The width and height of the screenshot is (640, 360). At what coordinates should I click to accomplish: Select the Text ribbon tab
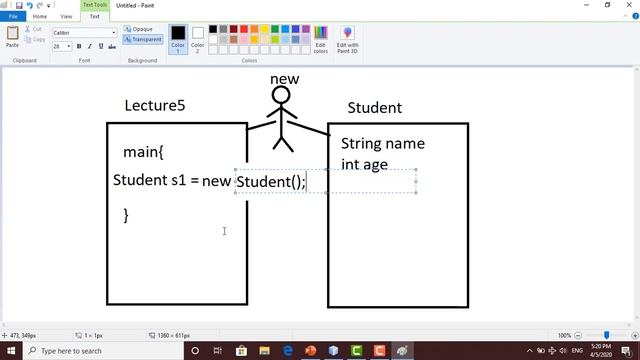click(x=94, y=16)
